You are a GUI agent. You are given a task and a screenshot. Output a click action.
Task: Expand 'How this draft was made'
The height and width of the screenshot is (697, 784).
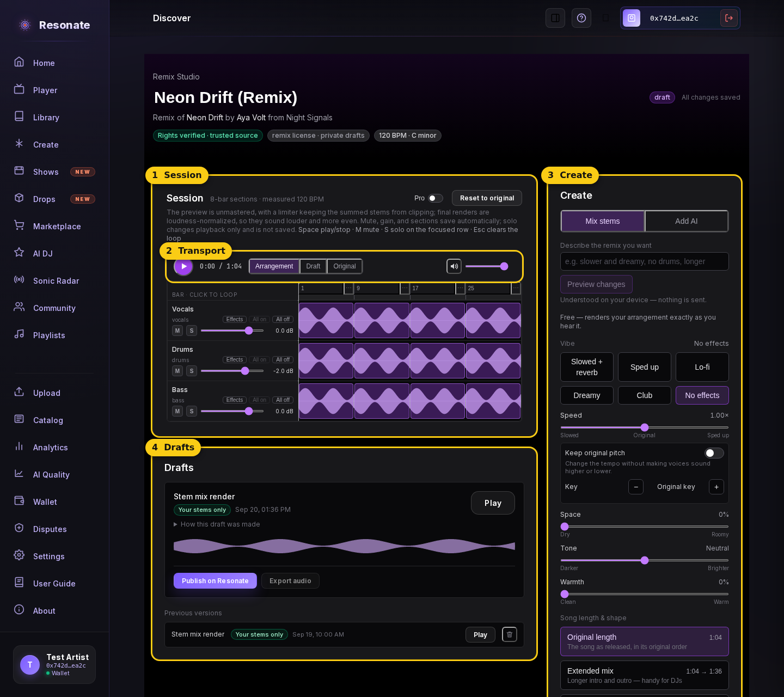(x=217, y=524)
